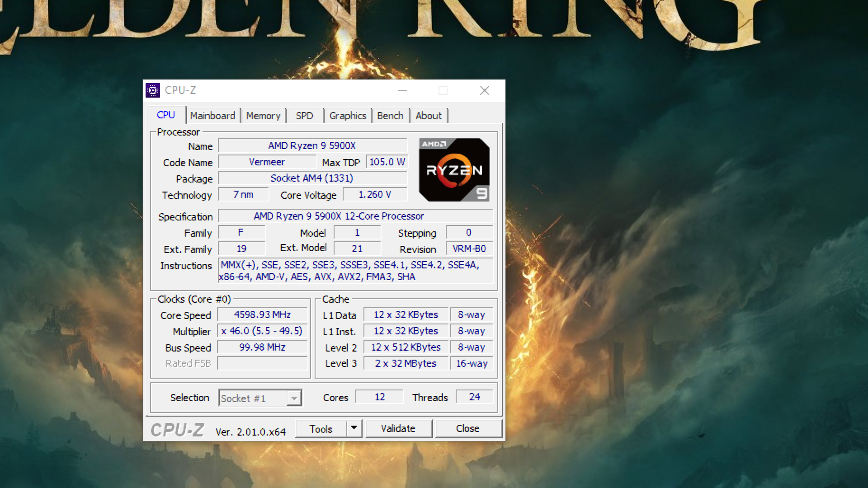Click the Technology value '7 nm'
The image size is (868, 488).
coord(243,194)
